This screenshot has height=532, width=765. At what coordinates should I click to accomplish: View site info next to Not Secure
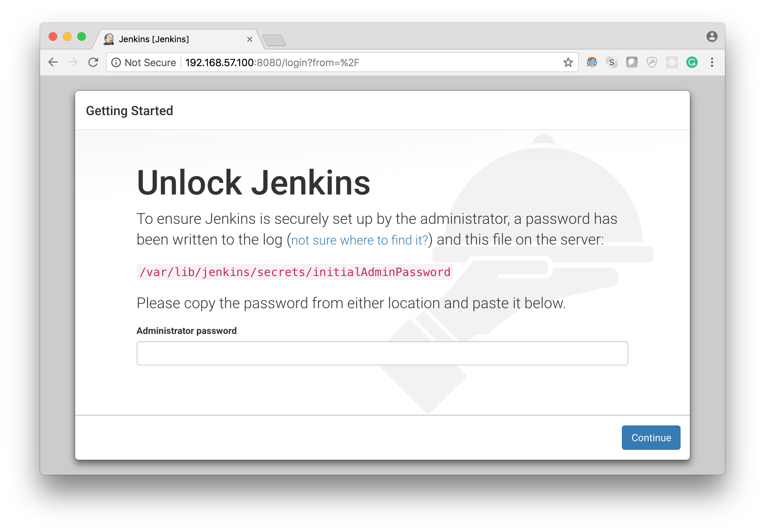coord(116,63)
